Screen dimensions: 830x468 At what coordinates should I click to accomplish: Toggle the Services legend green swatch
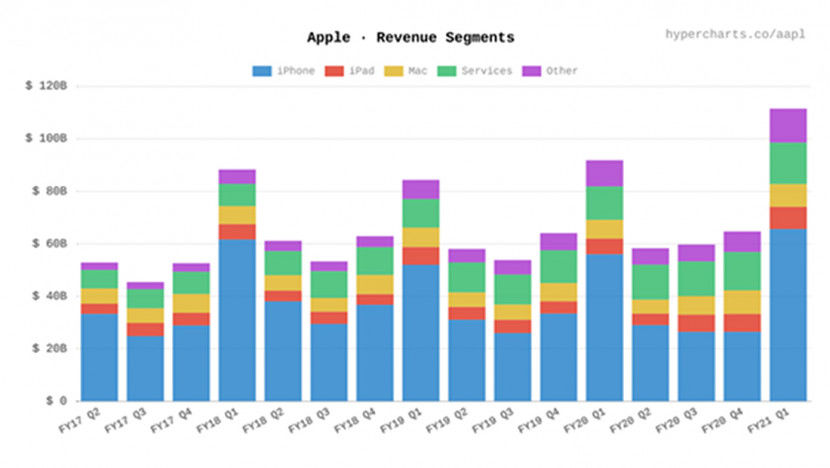[447, 71]
